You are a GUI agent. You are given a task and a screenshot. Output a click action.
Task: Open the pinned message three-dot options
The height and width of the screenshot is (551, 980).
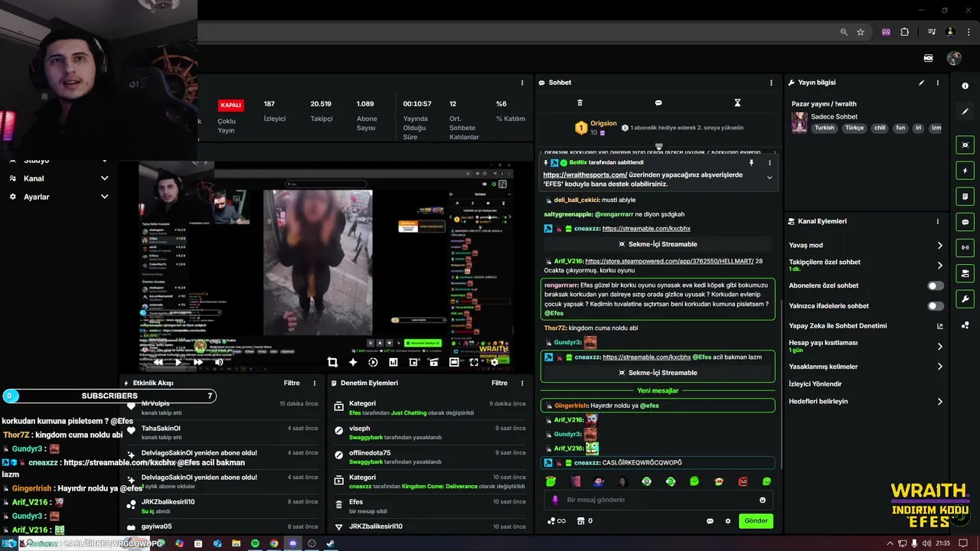click(x=769, y=162)
